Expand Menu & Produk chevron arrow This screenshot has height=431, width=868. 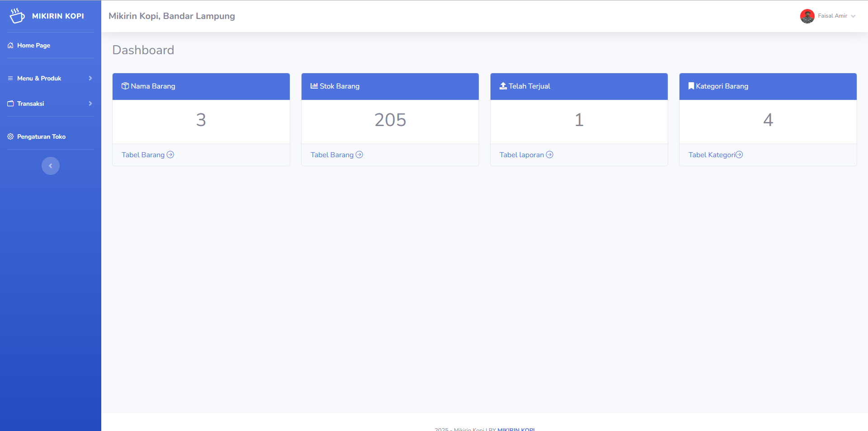(90, 78)
